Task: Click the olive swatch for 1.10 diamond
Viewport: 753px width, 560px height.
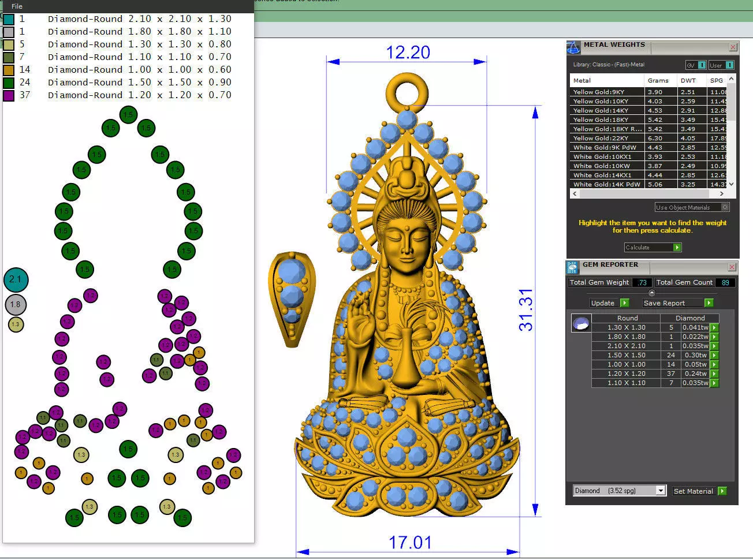Action: tap(8, 57)
